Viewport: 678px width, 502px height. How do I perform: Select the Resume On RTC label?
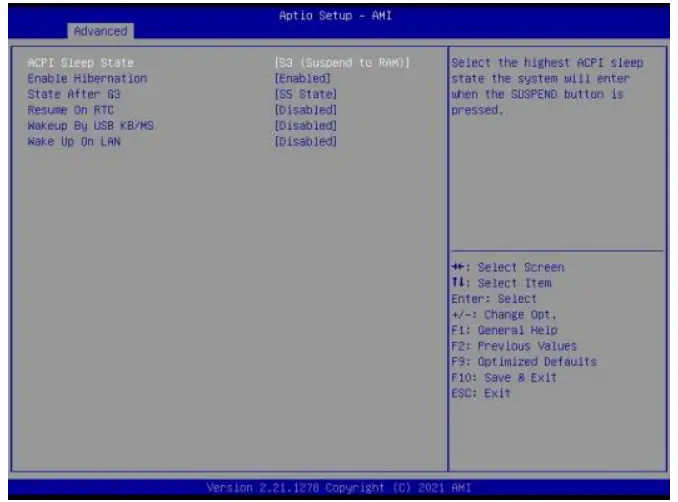70,110
